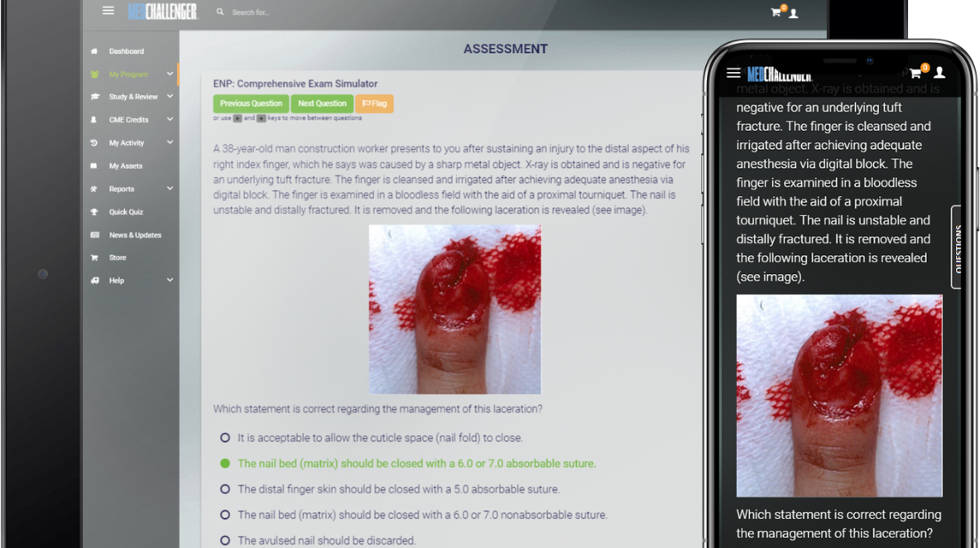This screenshot has width=980, height=548.
Task: Click the My Assets bookmark icon
Action: click(x=94, y=166)
